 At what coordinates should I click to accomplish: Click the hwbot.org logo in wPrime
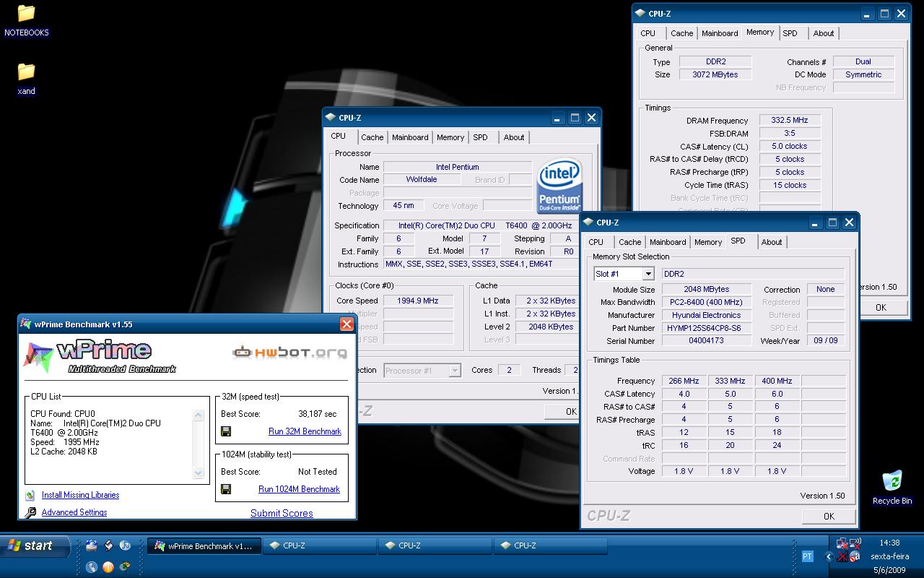pos(289,353)
